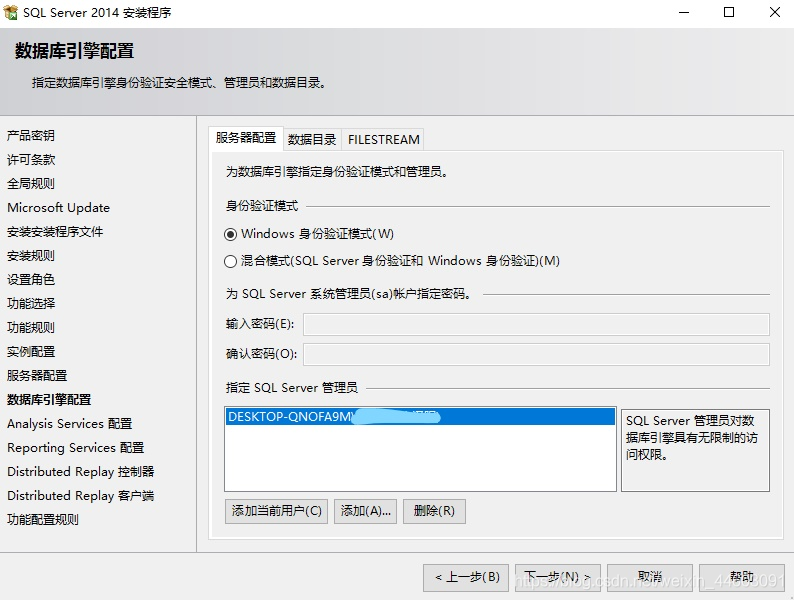The image size is (794, 600).
Task: Click 添加当前用户(C) button
Action: click(276, 511)
